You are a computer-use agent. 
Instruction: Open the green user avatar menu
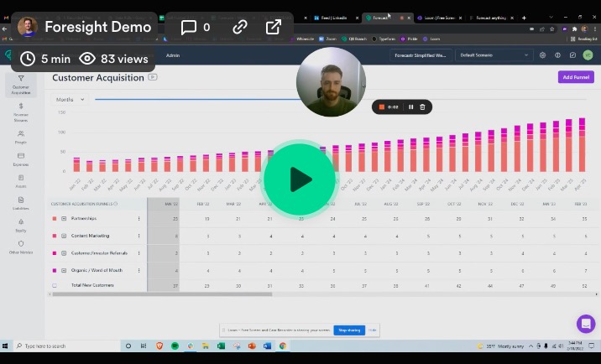(x=588, y=55)
